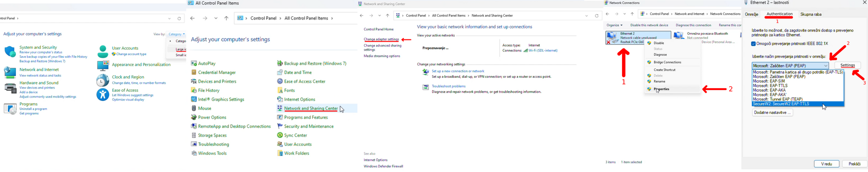Choose Microsoft: Tunnel EAP (TEAP) option
This screenshot has height=172, width=868.
[798, 99]
